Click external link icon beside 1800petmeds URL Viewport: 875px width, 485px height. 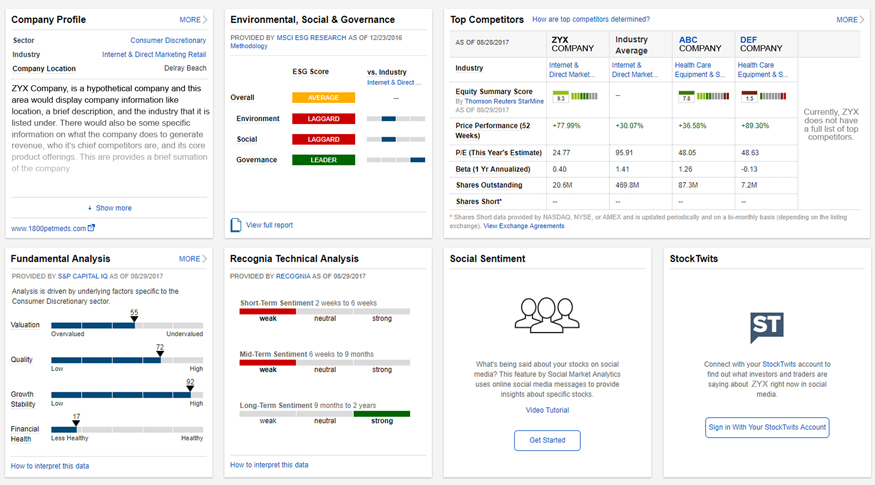tap(92, 228)
